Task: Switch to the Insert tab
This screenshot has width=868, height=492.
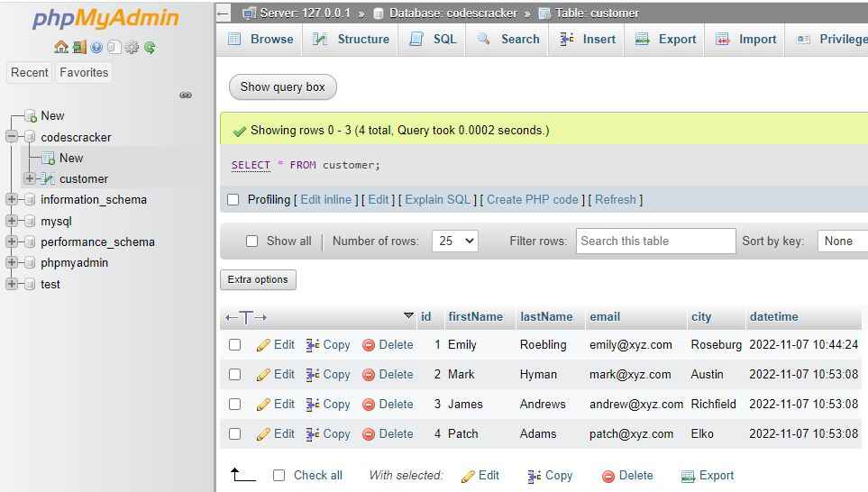Action: pos(587,40)
